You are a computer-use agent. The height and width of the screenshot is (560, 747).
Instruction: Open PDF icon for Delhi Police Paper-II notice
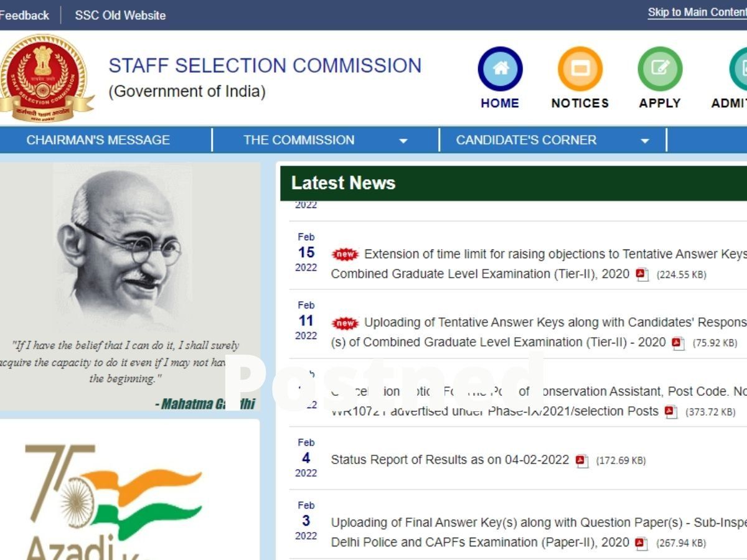pos(641,543)
